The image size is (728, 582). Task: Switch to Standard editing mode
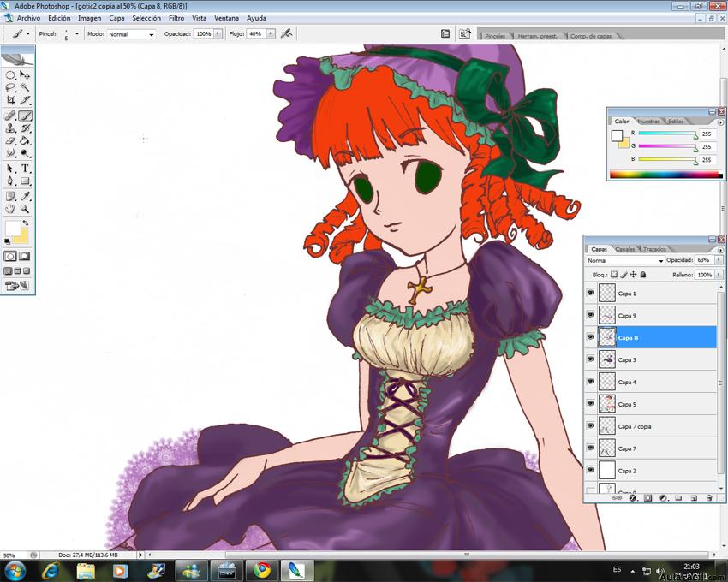point(10,256)
